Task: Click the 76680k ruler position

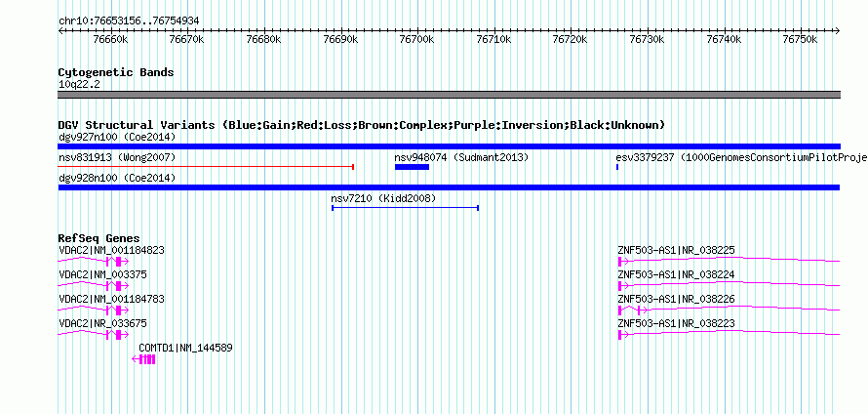Action: click(264, 40)
